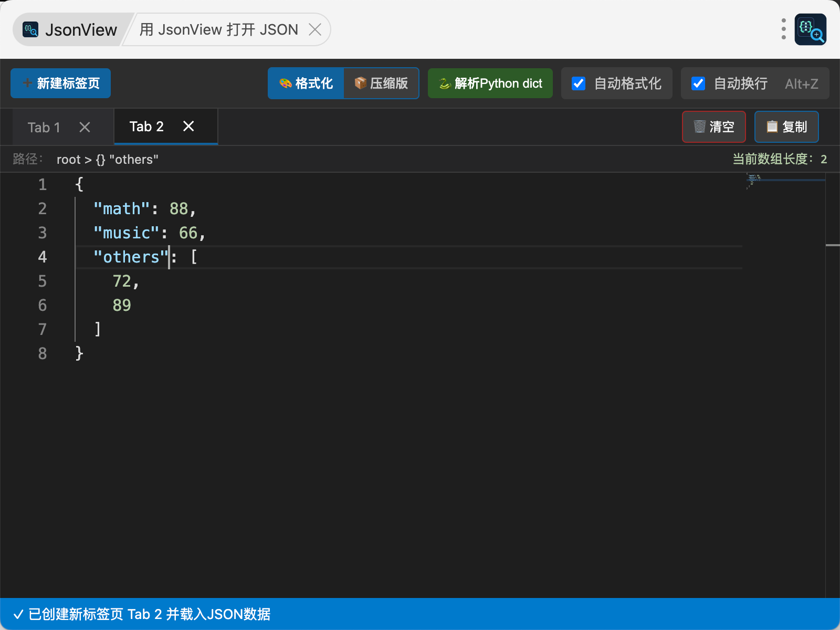
Task: Close Tab 2 with its X icon
Action: [x=188, y=127]
